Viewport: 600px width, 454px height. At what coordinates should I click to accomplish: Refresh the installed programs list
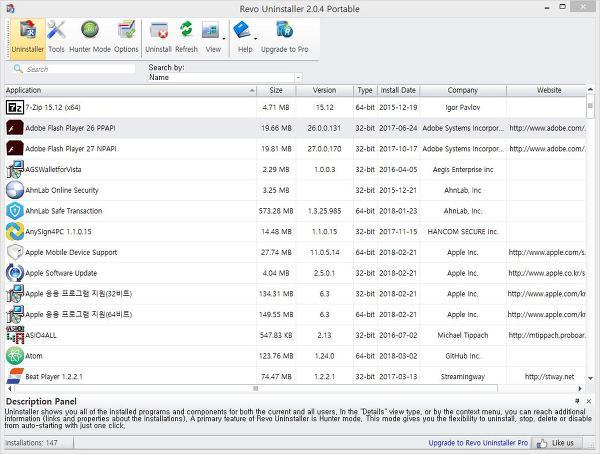click(186, 38)
